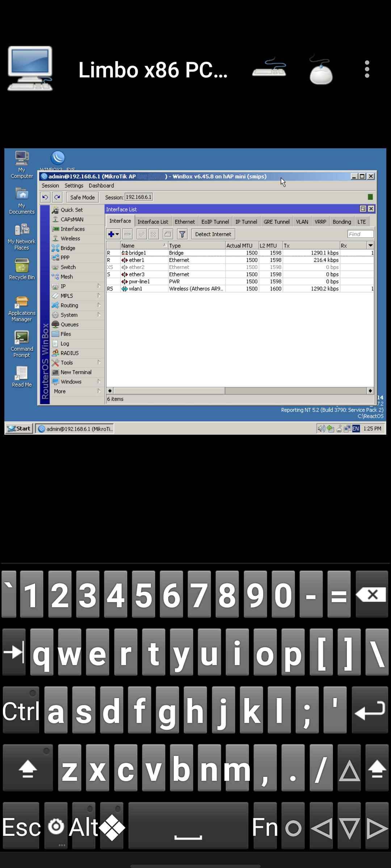Click the Comment toolbar button

coord(167,234)
